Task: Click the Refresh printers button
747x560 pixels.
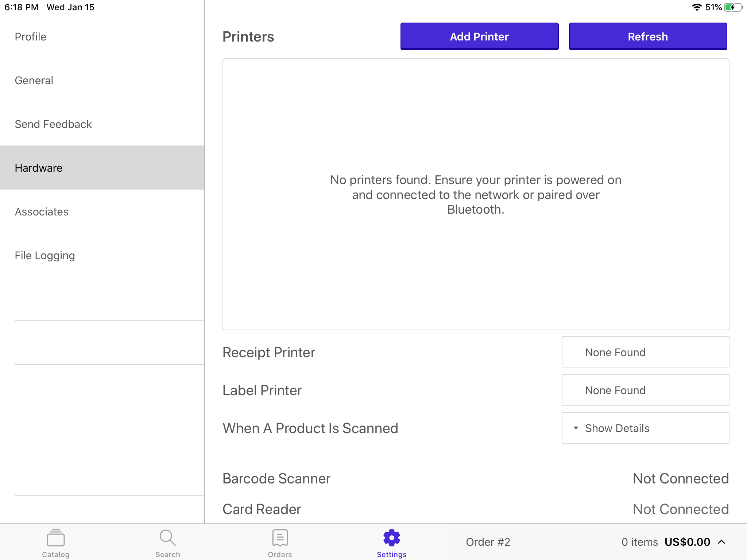Action: 648,36
